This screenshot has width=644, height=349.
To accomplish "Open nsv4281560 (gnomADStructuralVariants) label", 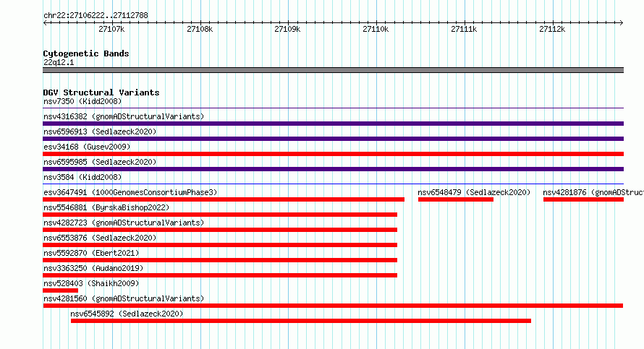I will point(124,298).
